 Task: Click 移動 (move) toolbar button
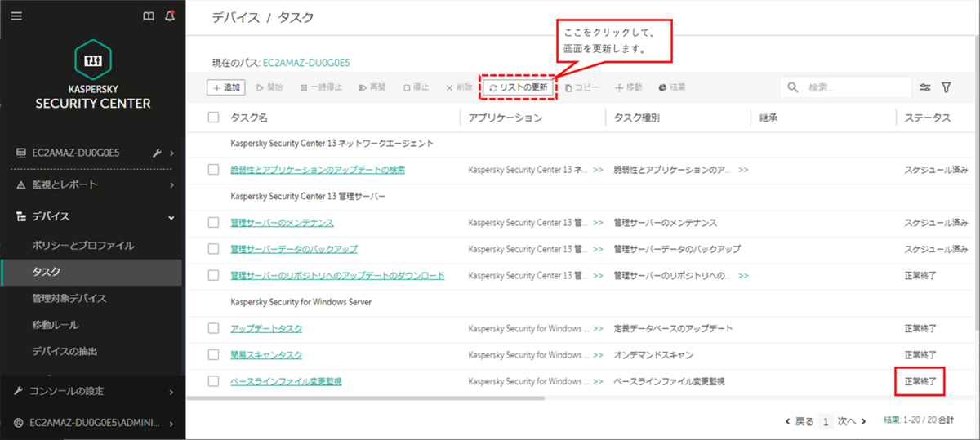point(629,87)
